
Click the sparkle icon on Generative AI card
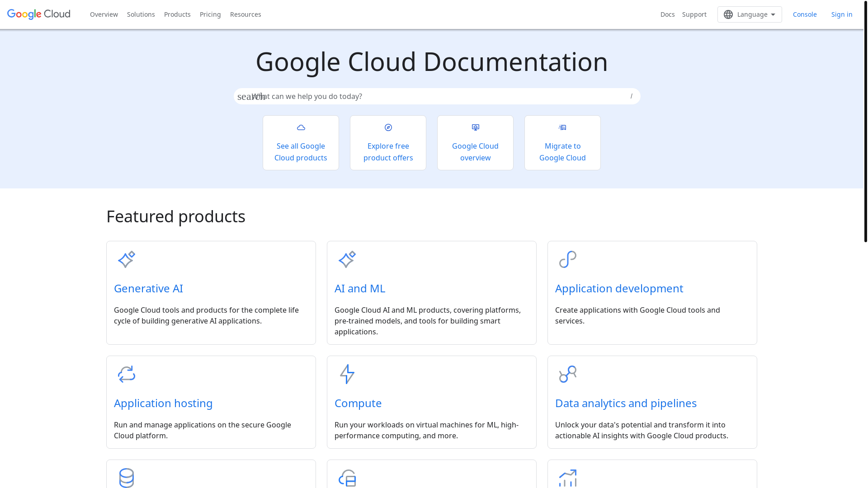127,259
